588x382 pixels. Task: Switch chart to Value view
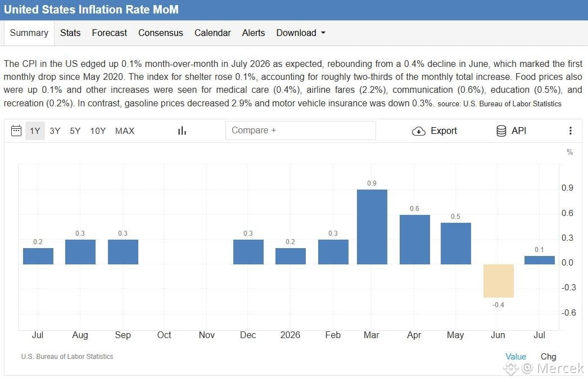pyautogui.click(x=515, y=357)
